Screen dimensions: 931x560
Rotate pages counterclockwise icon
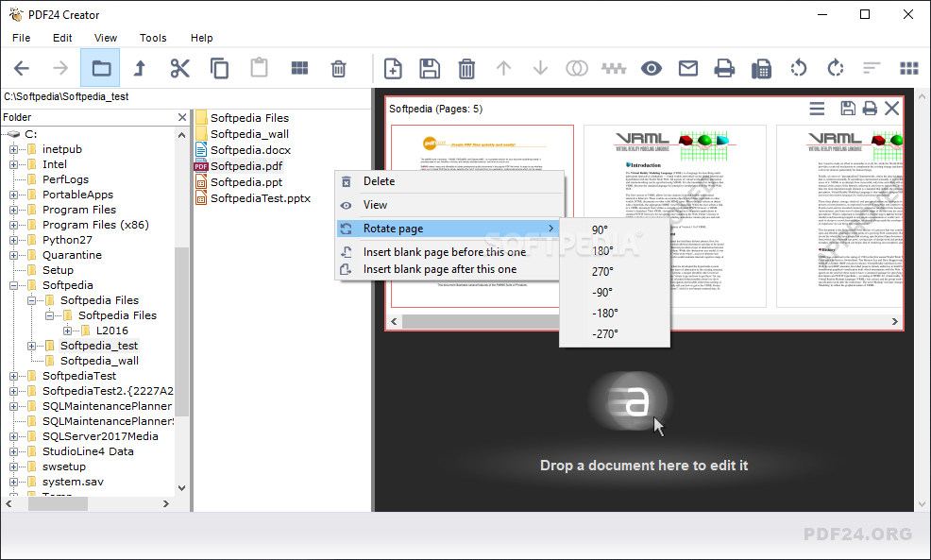tap(799, 69)
